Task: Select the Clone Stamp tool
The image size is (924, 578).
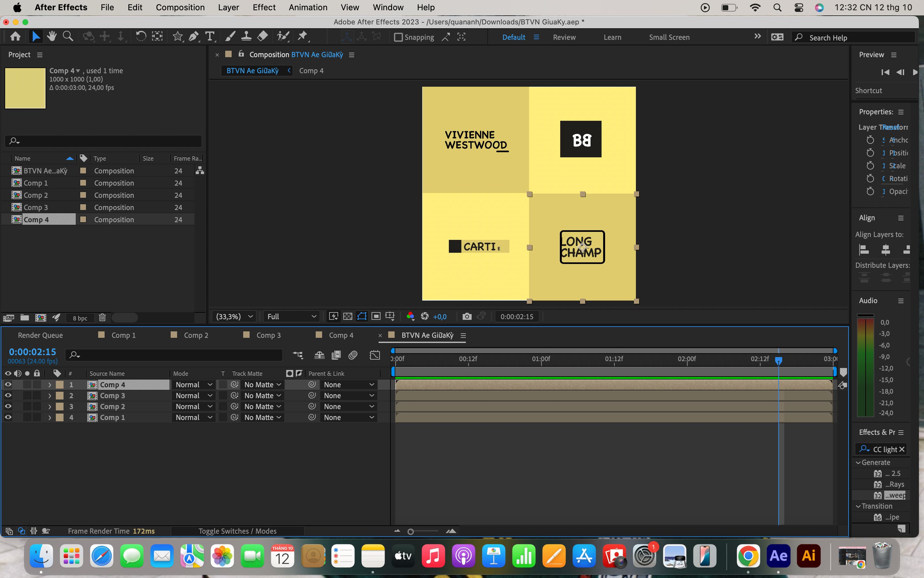Action: (246, 37)
